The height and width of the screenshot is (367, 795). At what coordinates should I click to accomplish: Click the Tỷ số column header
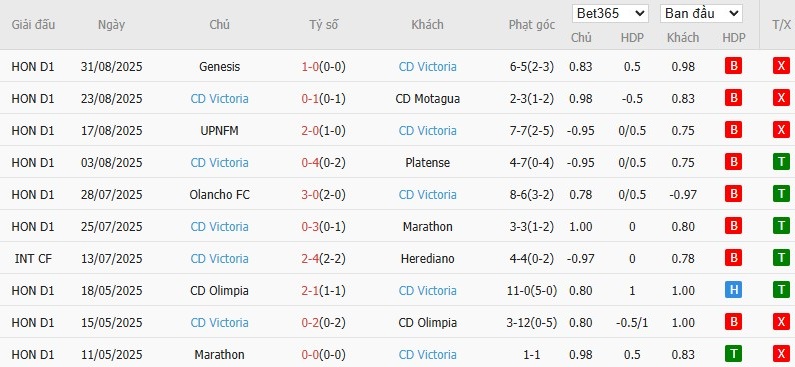click(x=323, y=25)
